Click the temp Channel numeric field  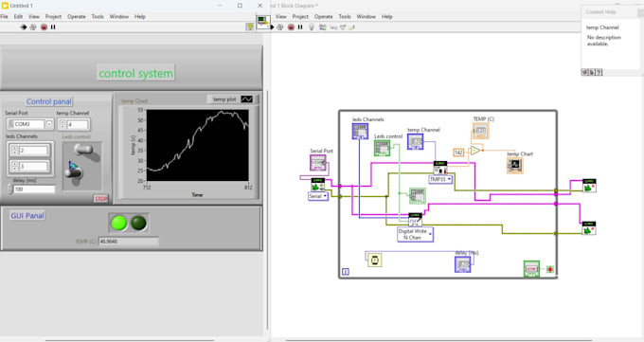click(x=78, y=124)
